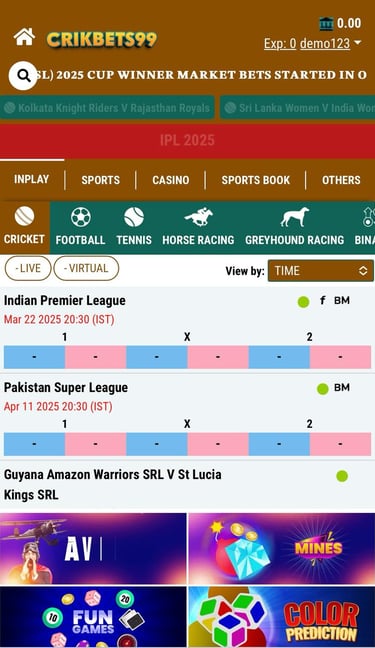The image size is (375, 648).
Task: Toggle the VIRTUAL filter pill
Action: point(86,269)
